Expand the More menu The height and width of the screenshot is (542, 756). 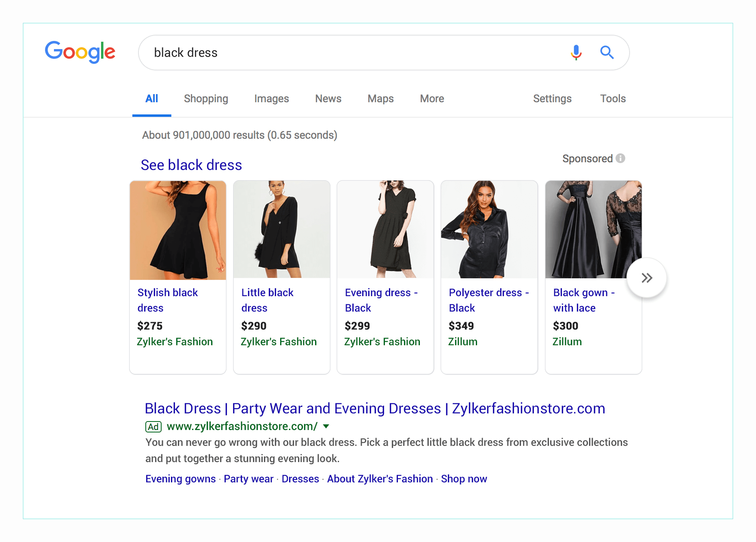click(432, 99)
